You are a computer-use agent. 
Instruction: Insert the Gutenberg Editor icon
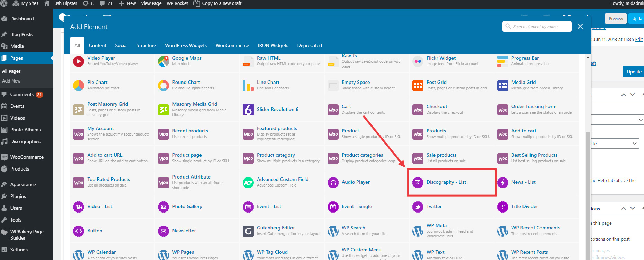[248, 231]
